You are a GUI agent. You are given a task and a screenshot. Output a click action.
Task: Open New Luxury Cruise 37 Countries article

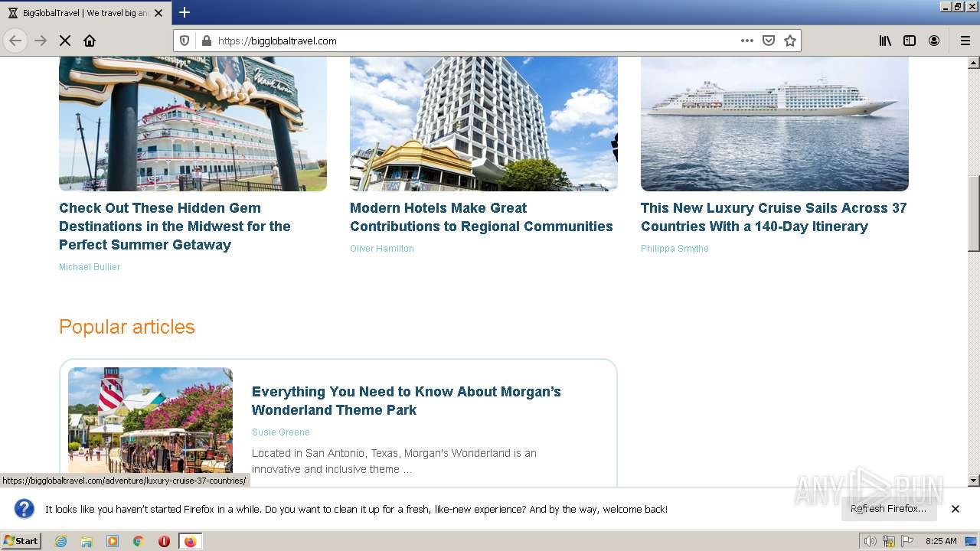[x=774, y=217]
